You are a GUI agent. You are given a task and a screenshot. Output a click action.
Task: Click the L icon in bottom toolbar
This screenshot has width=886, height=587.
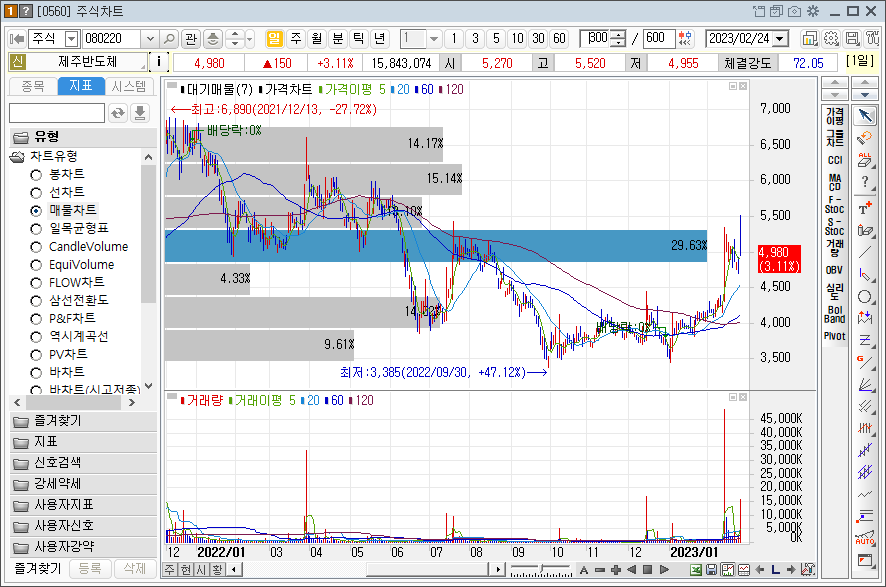[x=775, y=569]
